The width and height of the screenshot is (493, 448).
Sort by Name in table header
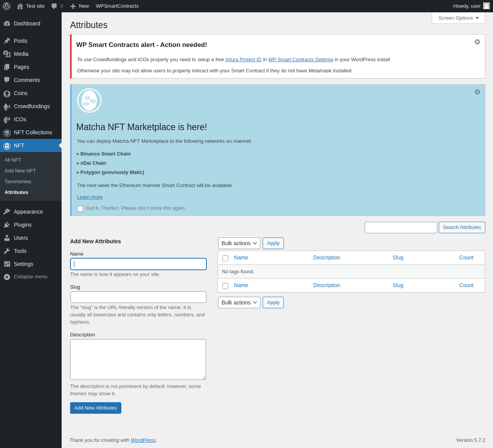tap(241, 257)
